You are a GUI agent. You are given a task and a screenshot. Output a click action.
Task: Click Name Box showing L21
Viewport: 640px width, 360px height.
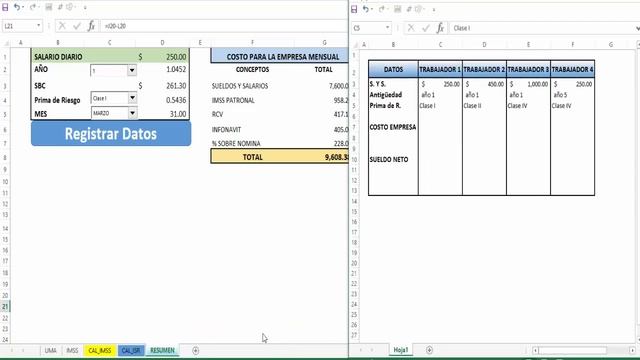(19, 26)
